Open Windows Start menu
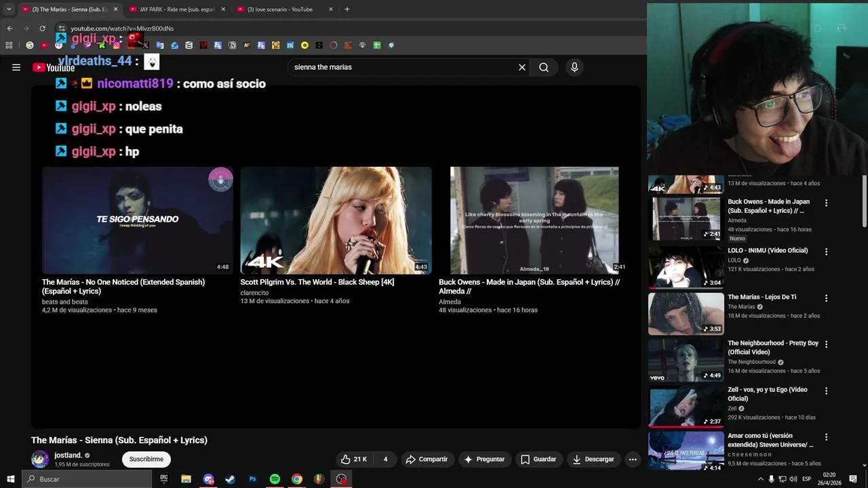868x488 pixels. click(x=10, y=479)
